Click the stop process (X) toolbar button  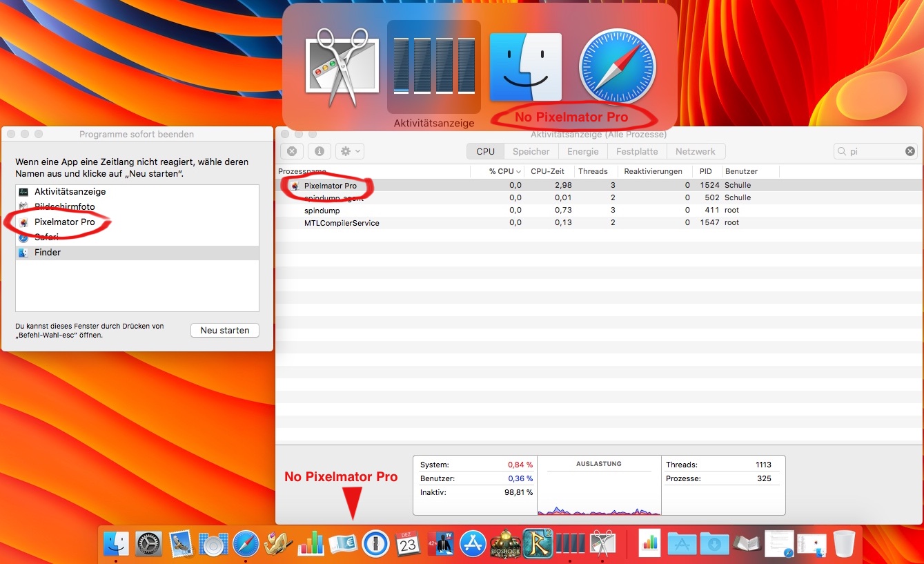pos(292,151)
